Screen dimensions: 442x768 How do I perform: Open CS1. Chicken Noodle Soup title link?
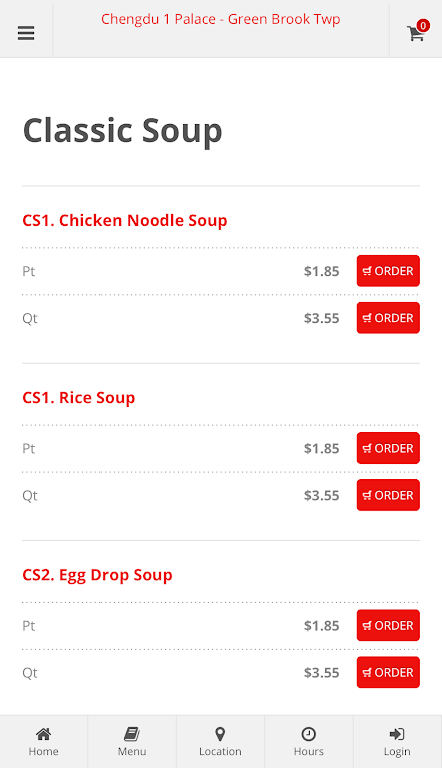124,221
